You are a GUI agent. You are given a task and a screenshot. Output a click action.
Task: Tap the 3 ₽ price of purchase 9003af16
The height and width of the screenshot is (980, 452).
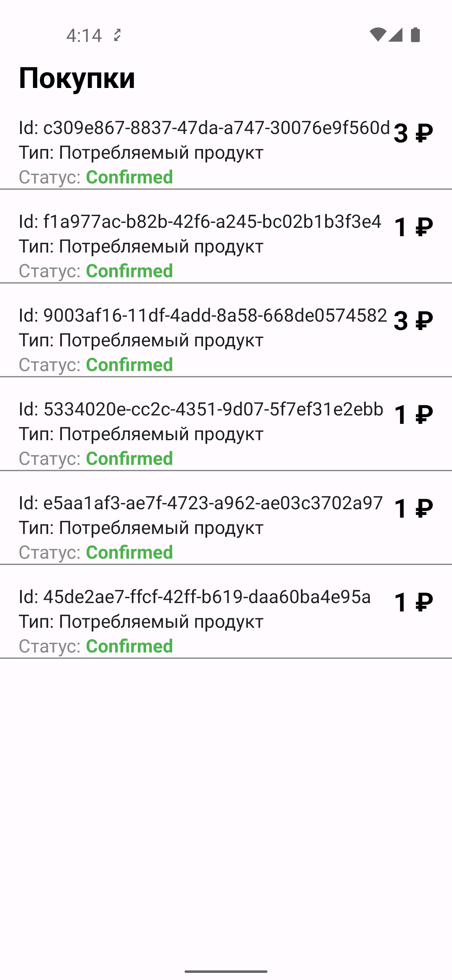click(x=413, y=321)
